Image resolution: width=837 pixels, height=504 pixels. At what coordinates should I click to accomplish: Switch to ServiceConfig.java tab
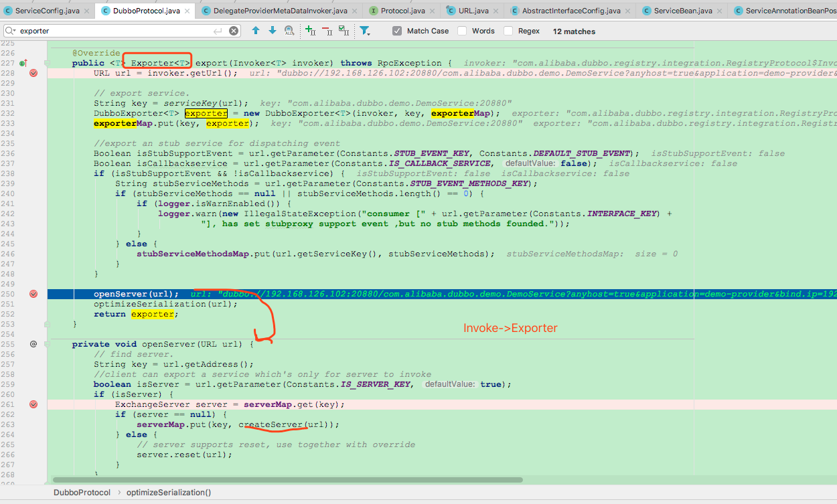(x=48, y=11)
